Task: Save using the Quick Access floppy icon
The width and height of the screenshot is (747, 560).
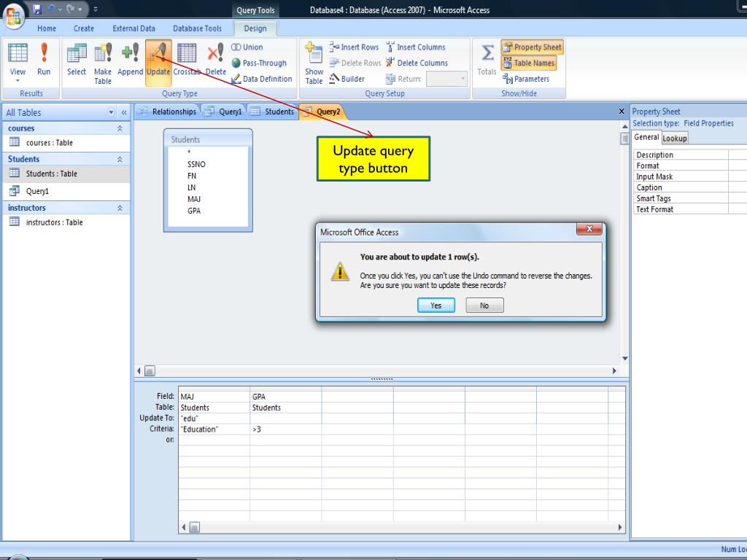Action: coord(37,9)
